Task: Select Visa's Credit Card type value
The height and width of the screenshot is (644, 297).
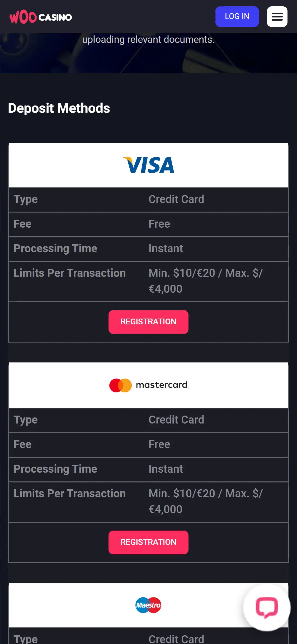Action: point(176,199)
